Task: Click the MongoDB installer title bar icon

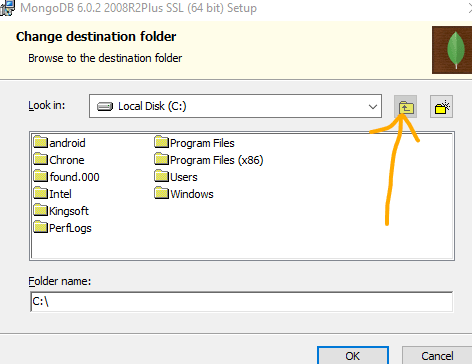Action: pos(7,8)
